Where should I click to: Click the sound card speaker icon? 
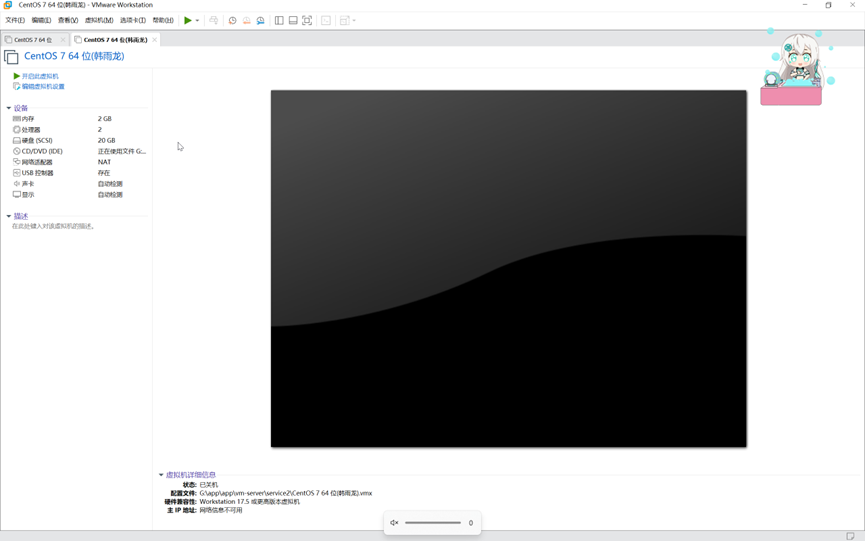tap(17, 184)
